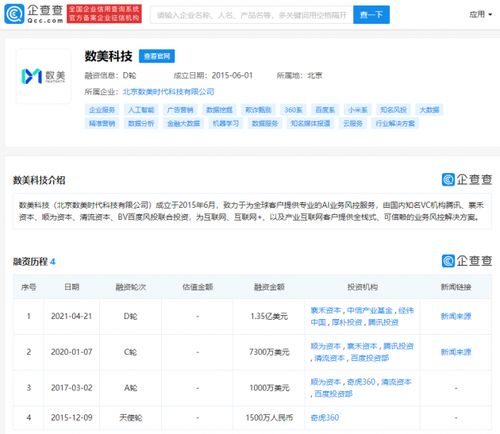Open 奇虎360 link in the A轮 row
Screen dimensions: 500x434
[361, 382]
